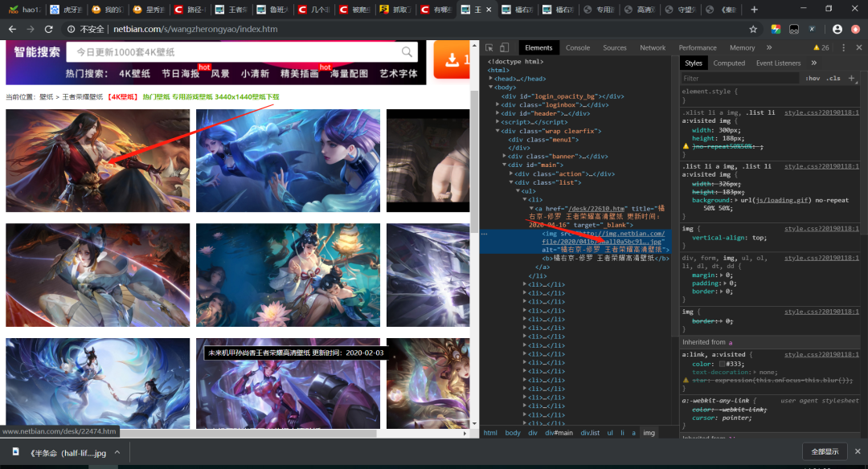This screenshot has width=868, height=469.
Task: Select the highlighted img src element row
Action: [x=575, y=242]
